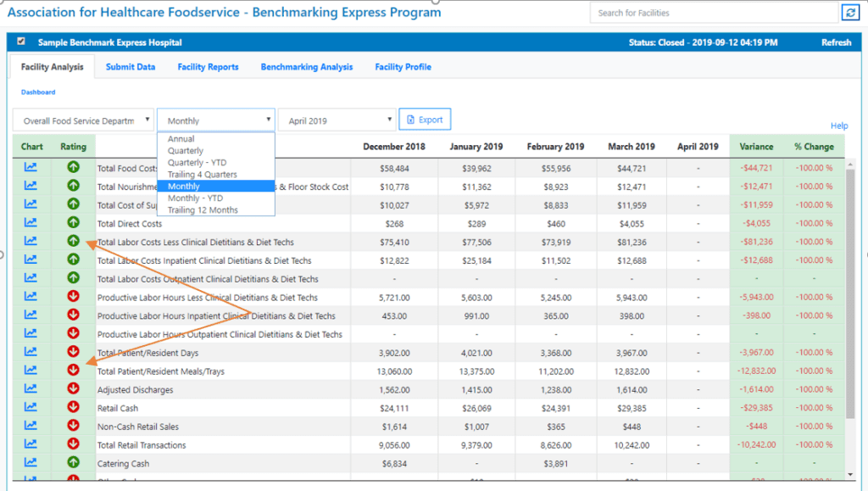868x491 pixels.
Task: Open the April 2019 period dropdown
Action: [x=337, y=120]
